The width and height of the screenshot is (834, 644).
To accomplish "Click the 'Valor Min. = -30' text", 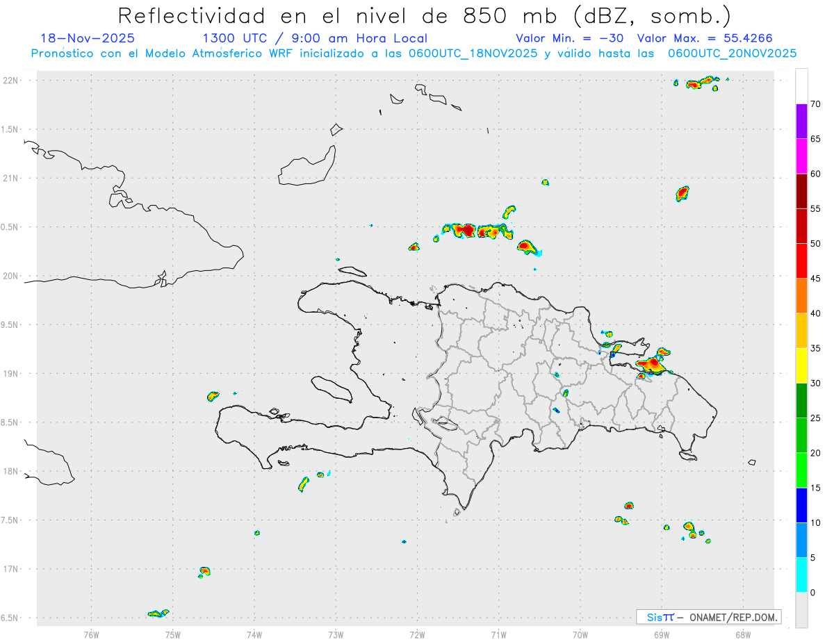I will click(x=570, y=38).
